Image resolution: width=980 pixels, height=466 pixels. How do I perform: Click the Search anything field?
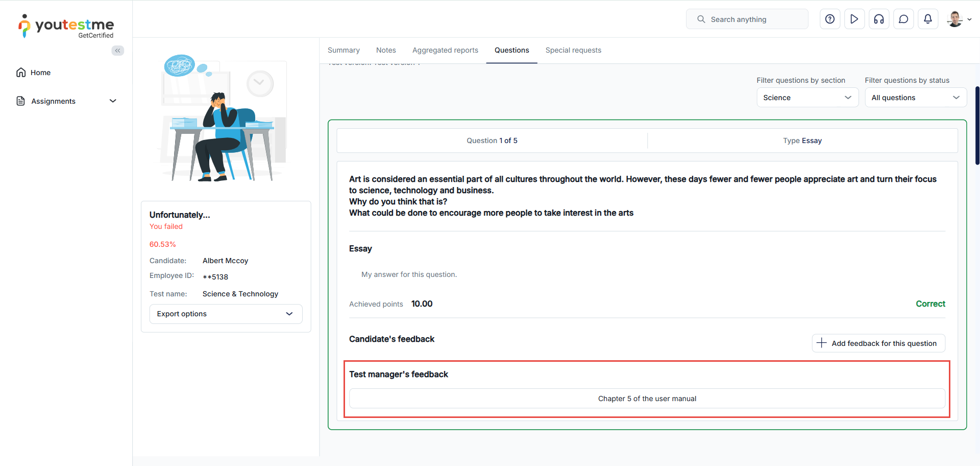click(x=747, y=19)
